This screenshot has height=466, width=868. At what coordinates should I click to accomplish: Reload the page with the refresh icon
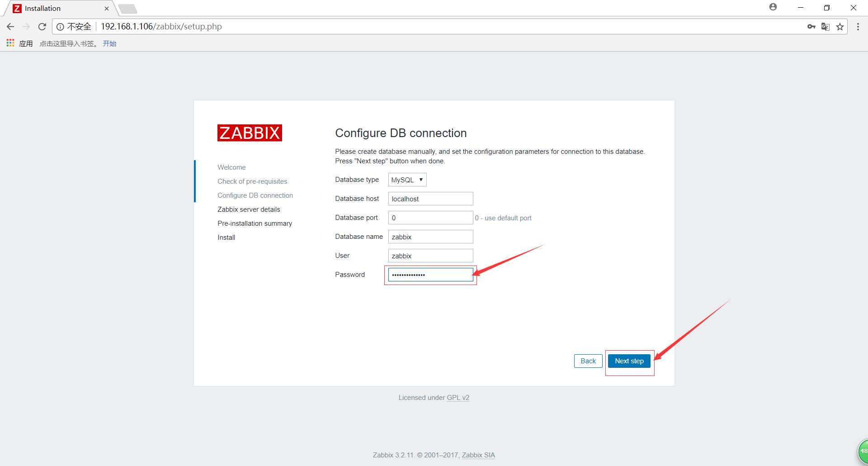click(42, 27)
